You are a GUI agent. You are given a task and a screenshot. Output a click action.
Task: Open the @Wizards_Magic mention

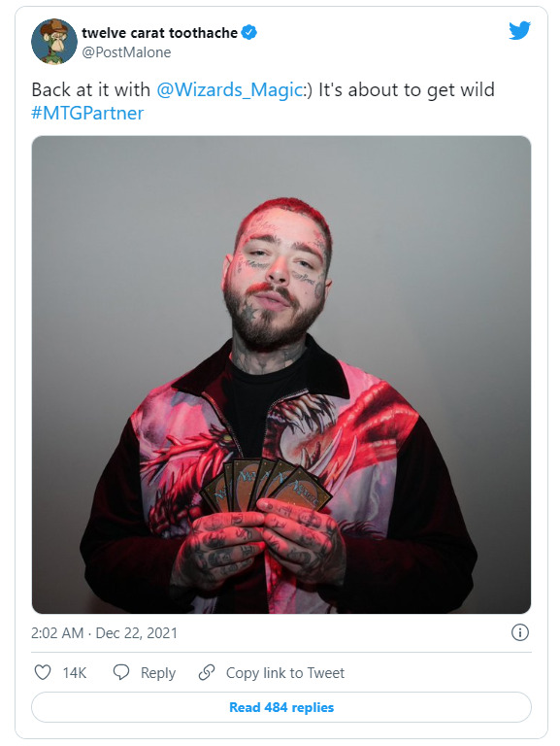tap(229, 89)
